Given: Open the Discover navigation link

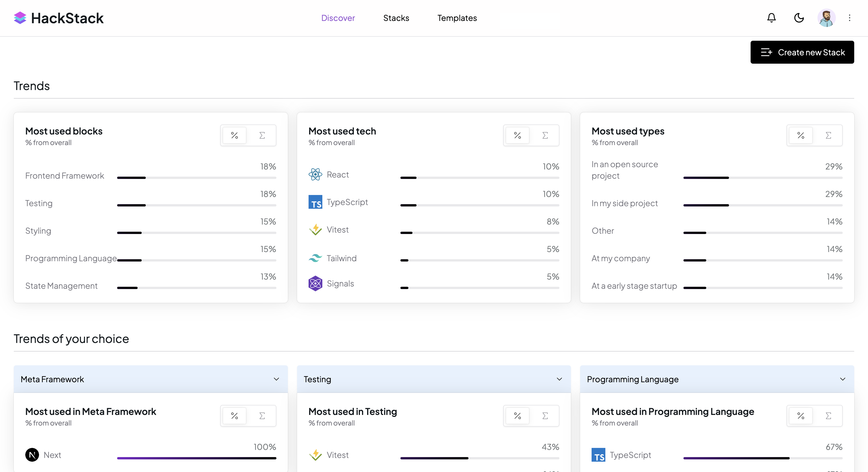Looking at the screenshot, I should pos(338,18).
